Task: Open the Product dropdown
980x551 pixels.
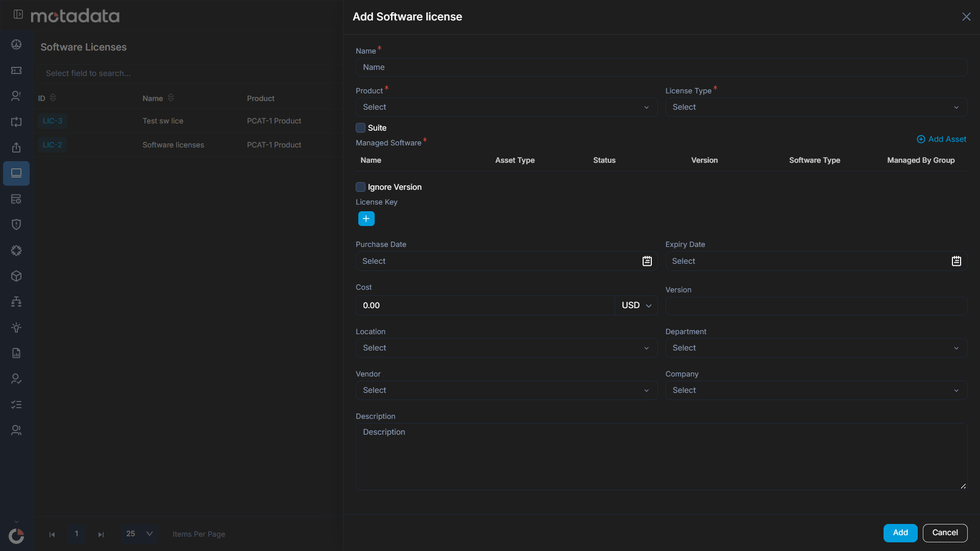Action: (506, 107)
